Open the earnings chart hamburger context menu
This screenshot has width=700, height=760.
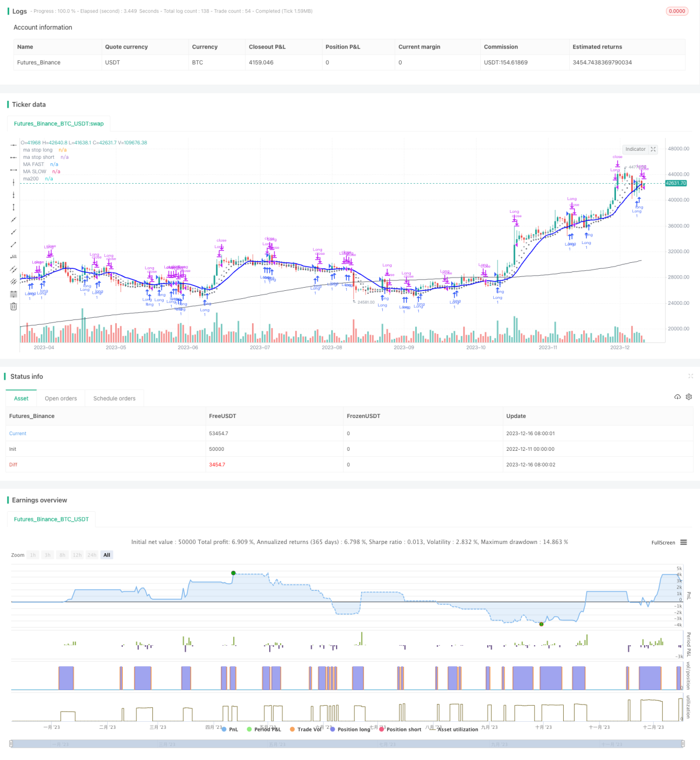pos(683,542)
